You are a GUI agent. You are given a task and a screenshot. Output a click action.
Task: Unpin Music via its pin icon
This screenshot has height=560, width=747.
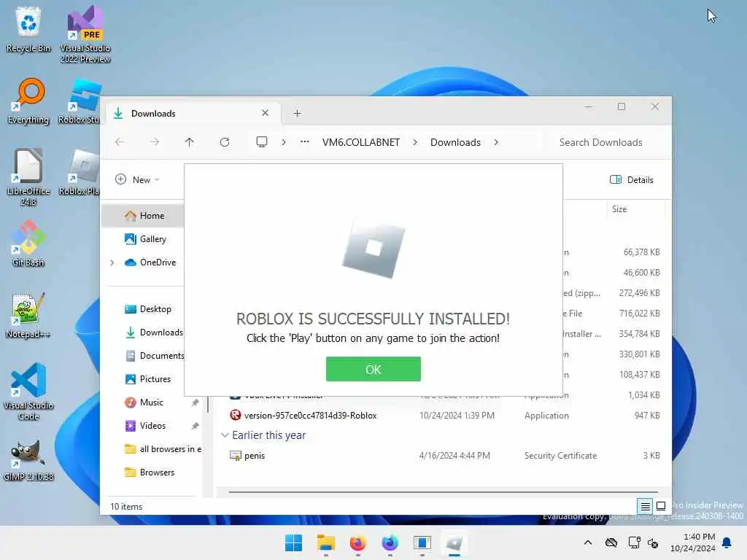coord(195,402)
